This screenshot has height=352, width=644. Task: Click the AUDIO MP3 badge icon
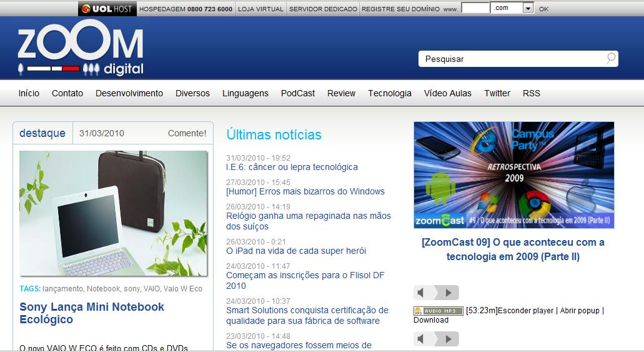pyautogui.click(x=438, y=311)
